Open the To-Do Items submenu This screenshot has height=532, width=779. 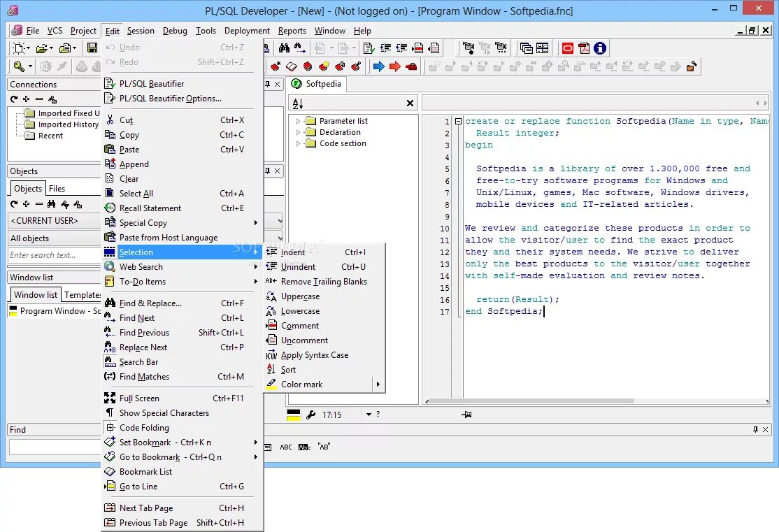click(182, 281)
